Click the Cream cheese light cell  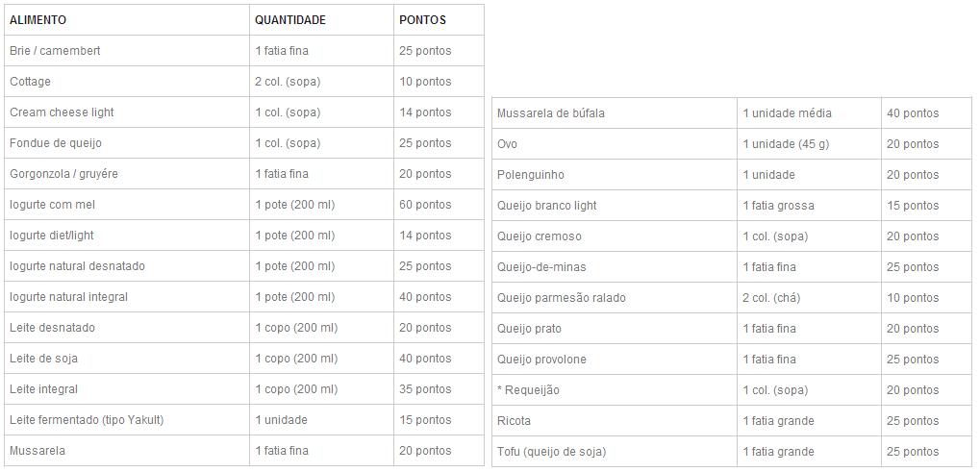(x=62, y=112)
